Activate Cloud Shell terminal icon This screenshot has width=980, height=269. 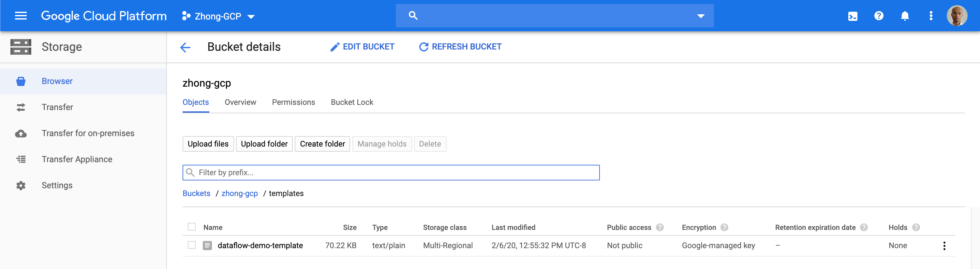pyautogui.click(x=853, y=16)
